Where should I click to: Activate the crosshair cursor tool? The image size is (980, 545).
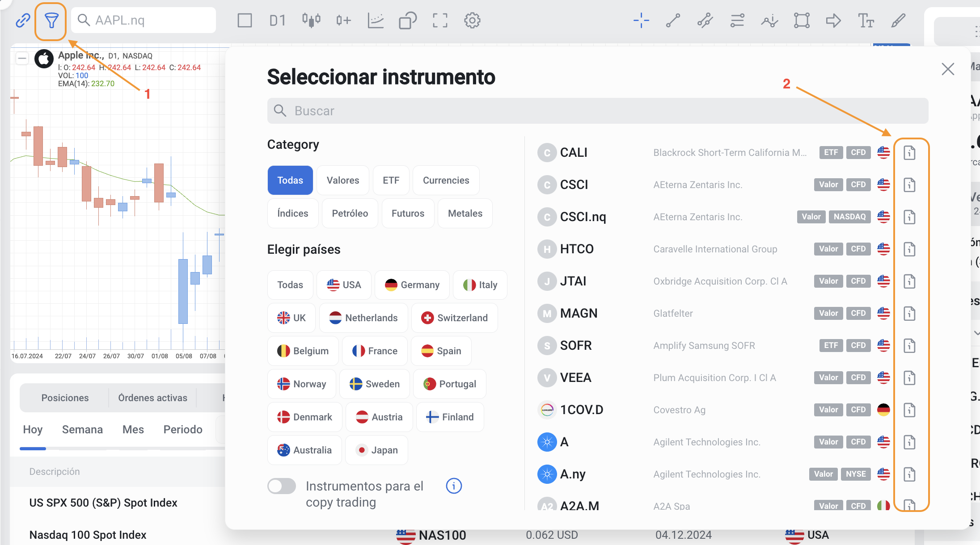point(641,21)
